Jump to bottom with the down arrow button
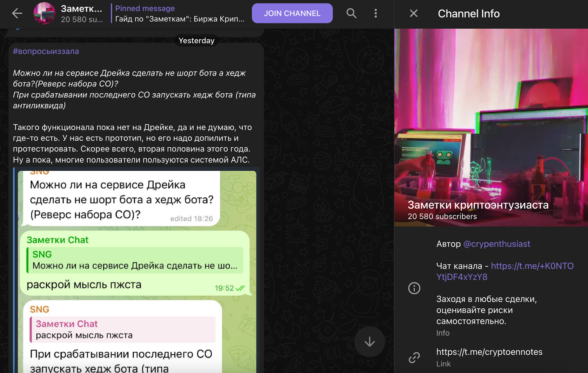 click(x=369, y=342)
